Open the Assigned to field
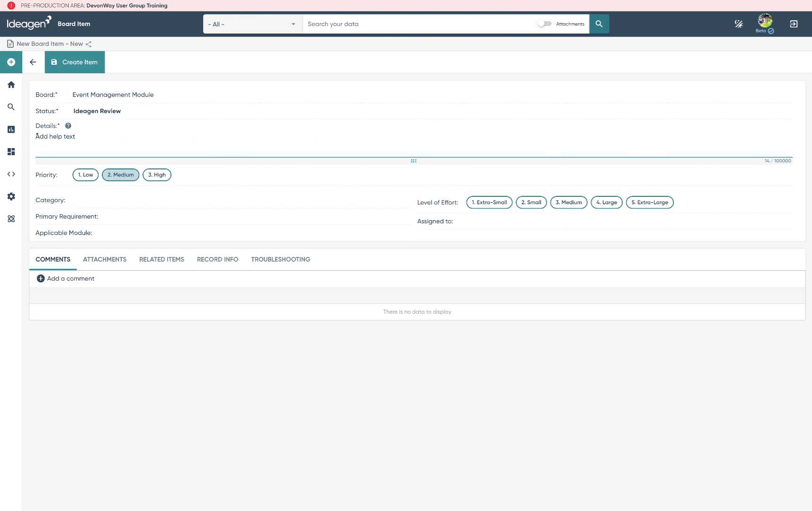Screen dimensions: 812x511 click(x=605, y=221)
